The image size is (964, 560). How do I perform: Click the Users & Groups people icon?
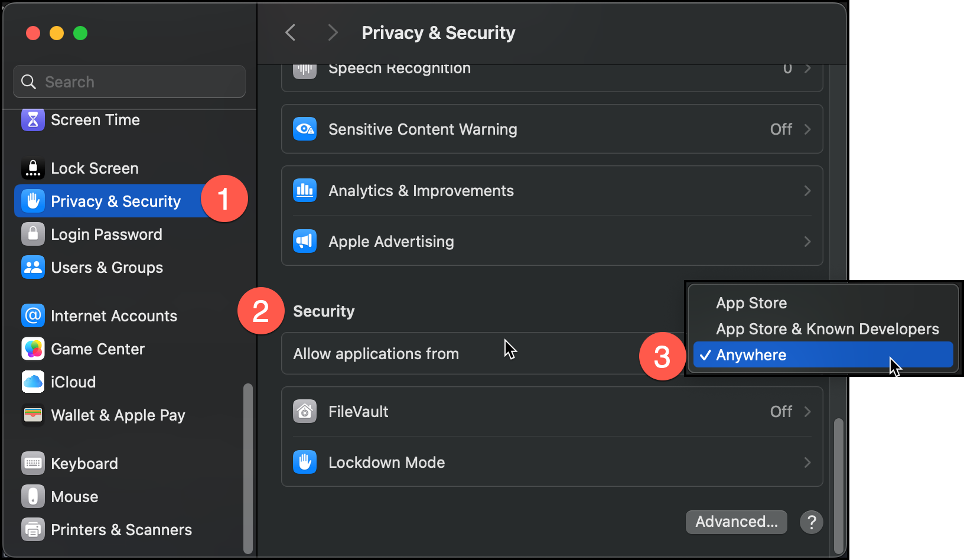point(33,268)
